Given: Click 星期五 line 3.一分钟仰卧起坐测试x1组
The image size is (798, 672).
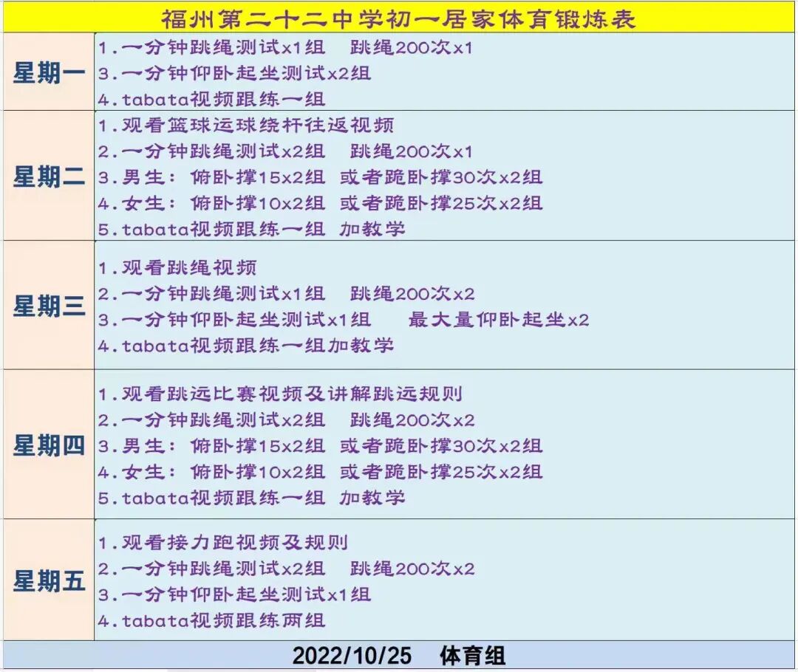Looking at the screenshot, I should [235, 594].
